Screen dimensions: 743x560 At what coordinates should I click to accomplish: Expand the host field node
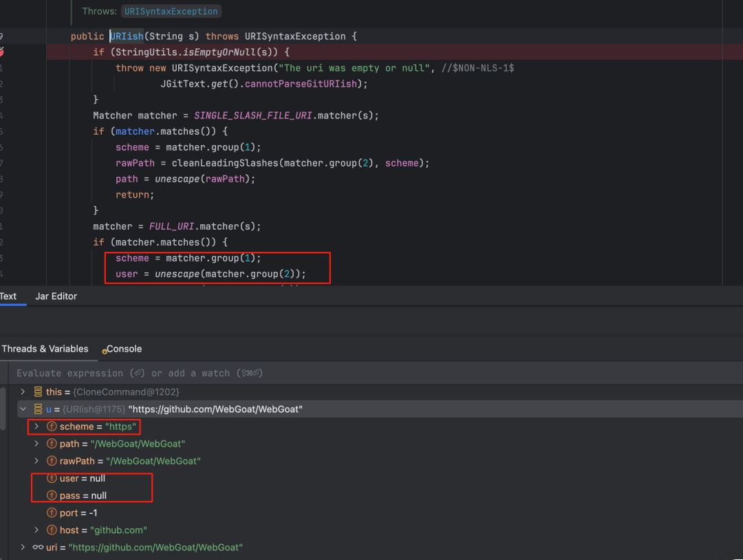pos(36,530)
